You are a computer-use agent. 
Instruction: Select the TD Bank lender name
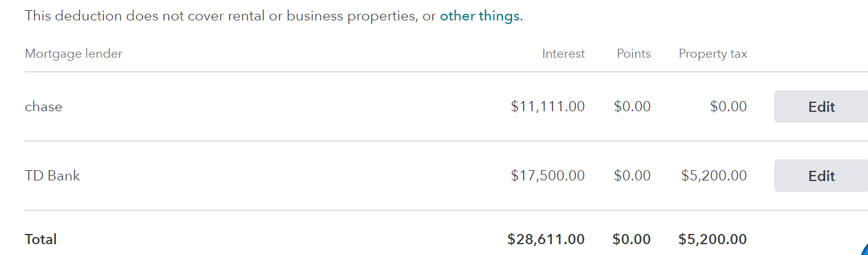click(x=52, y=176)
